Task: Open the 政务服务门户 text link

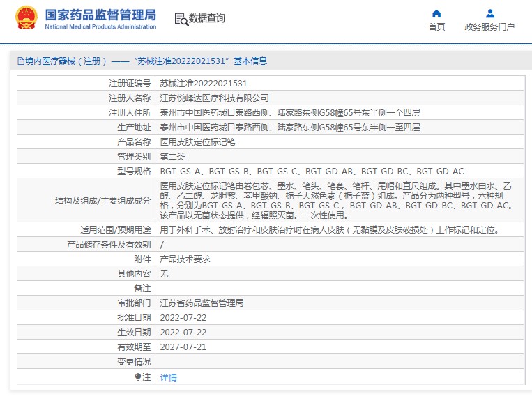Action: tap(489, 27)
